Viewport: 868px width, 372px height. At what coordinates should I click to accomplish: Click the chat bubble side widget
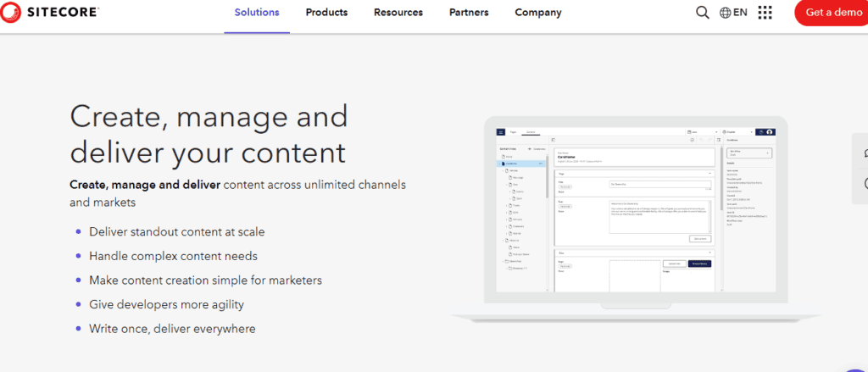pyautogui.click(x=864, y=153)
